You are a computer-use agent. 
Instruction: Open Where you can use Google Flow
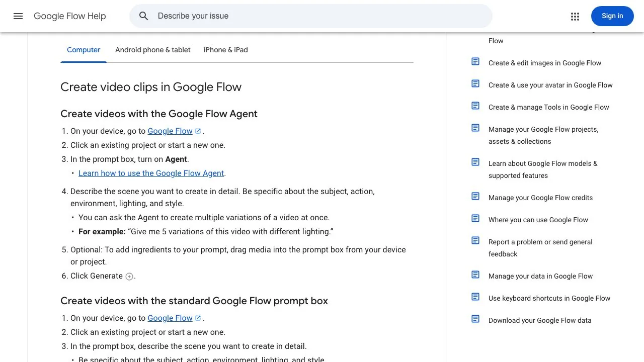click(x=538, y=220)
